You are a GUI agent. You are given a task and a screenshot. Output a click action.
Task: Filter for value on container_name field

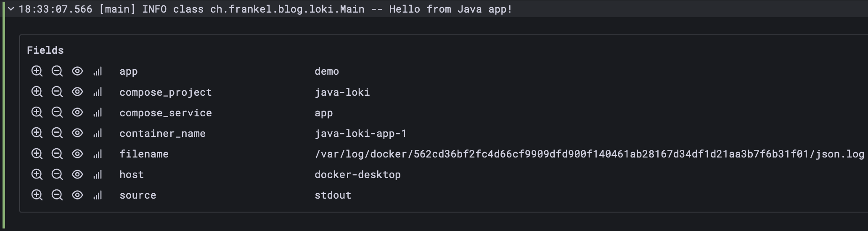tap(37, 133)
